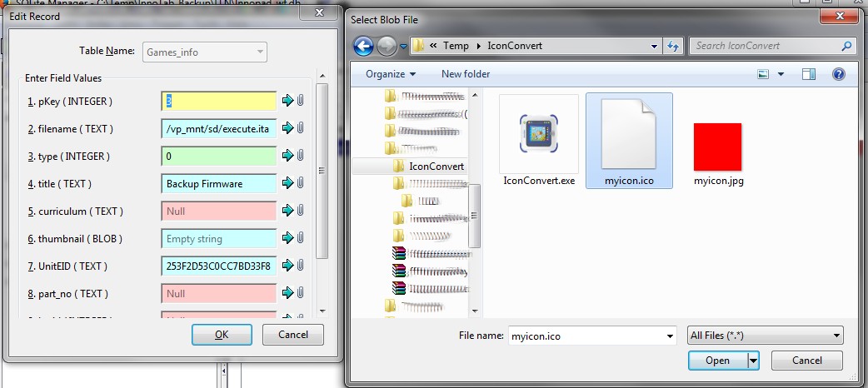The height and width of the screenshot is (388, 868).
Task: Click the paperclip icon next to filename field
Action: 300,128
